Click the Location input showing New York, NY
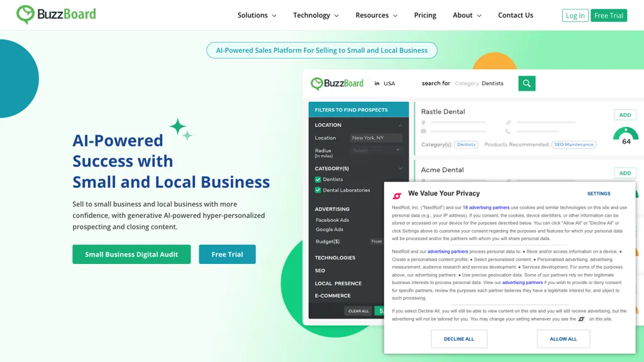Viewport: 644px width, 362px height. [376, 138]
